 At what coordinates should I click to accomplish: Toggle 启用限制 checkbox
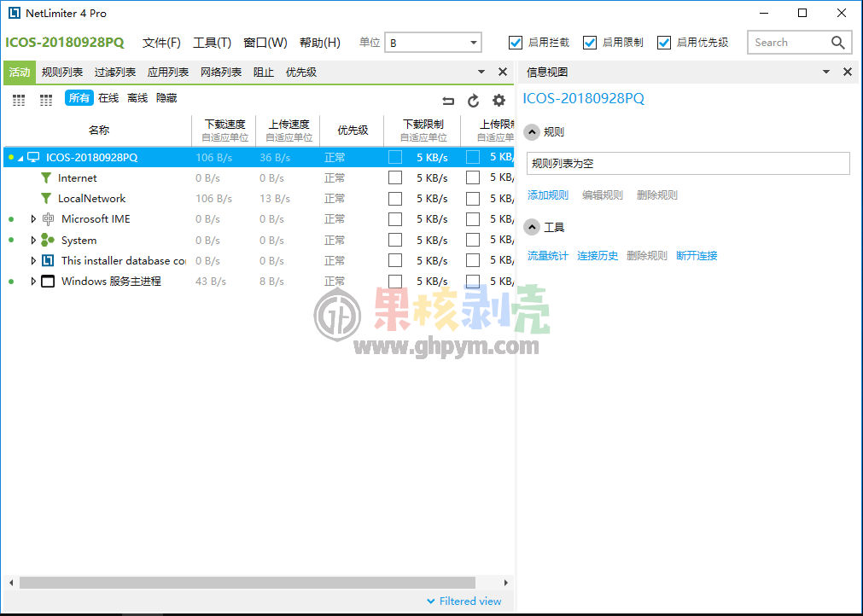click(x=590, y=43)
